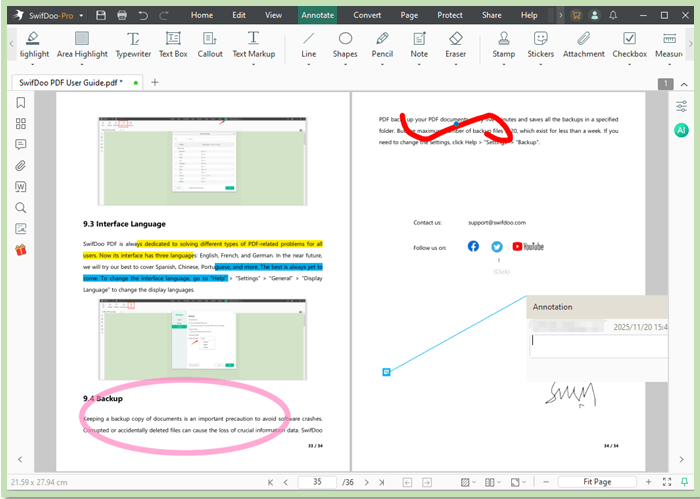The height and width of the screenshot is (499, 700).
Task: Select the Line drawing tool
Action: 308,45
